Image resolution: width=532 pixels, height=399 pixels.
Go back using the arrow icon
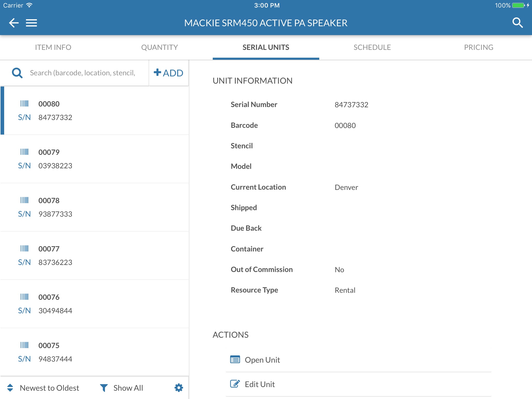pos(14,23)
